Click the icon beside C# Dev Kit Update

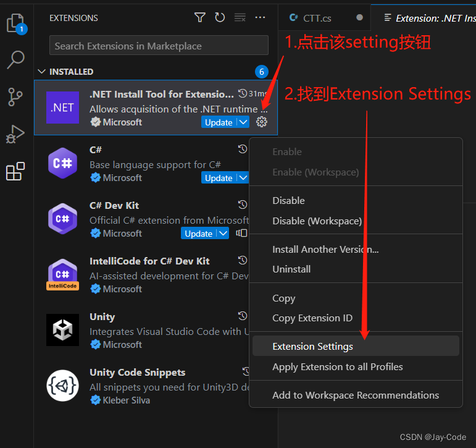pyautogui.click(x=241, y=233)
